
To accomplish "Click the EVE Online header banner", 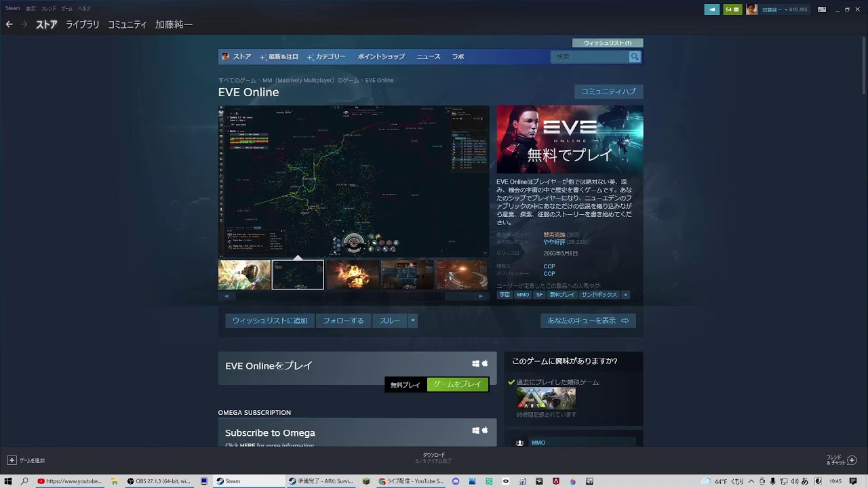I will pyautogui.click(x=570, y=140).
